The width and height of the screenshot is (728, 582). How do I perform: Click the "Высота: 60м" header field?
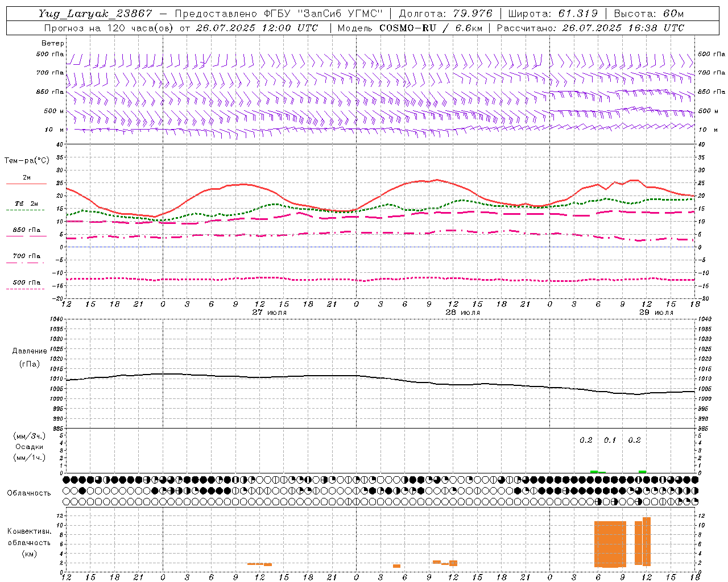click(x=648, y=14)
